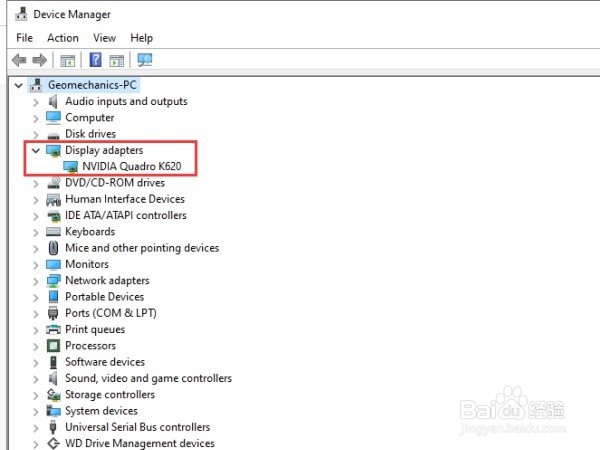The image size is (600, 450).
Task: Select 'Sound, video and game controllers' text
Action: 148,378
